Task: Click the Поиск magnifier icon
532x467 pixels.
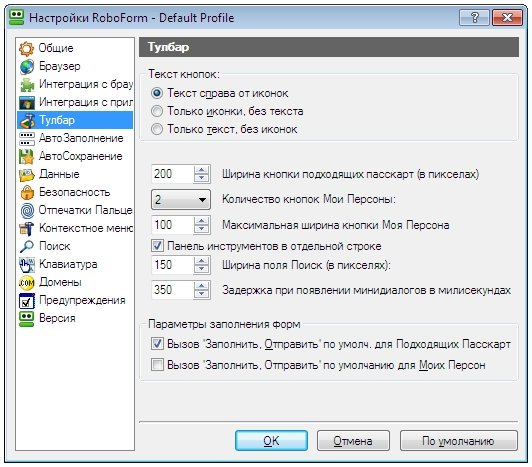Action: tap(26, 246)
